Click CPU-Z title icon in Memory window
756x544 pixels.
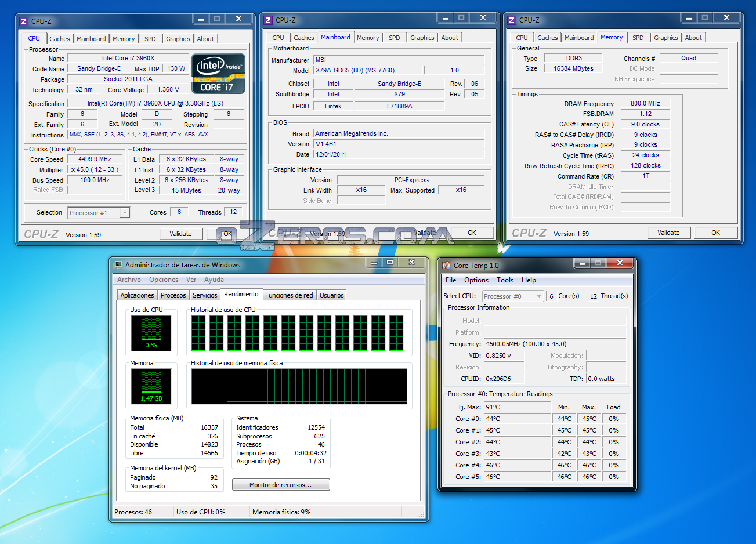[x=512, y=20]
